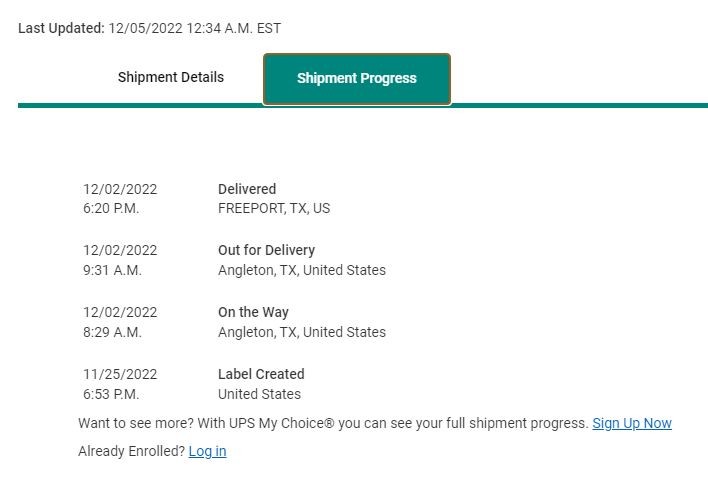Click the Sign Up Now link
Screen dimensions: 708x491
pos(632,423)
